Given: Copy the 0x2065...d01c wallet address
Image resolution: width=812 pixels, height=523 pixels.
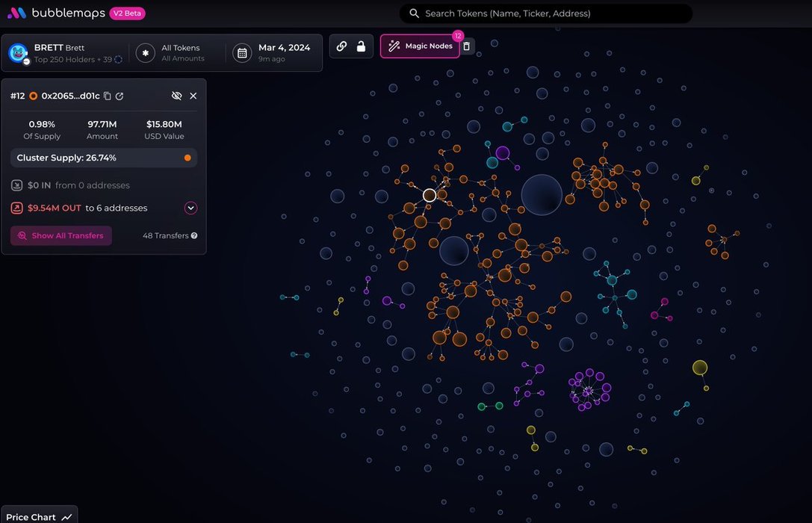Looking at the screenshot, I should pyautogui.click(x=108, y=96).
